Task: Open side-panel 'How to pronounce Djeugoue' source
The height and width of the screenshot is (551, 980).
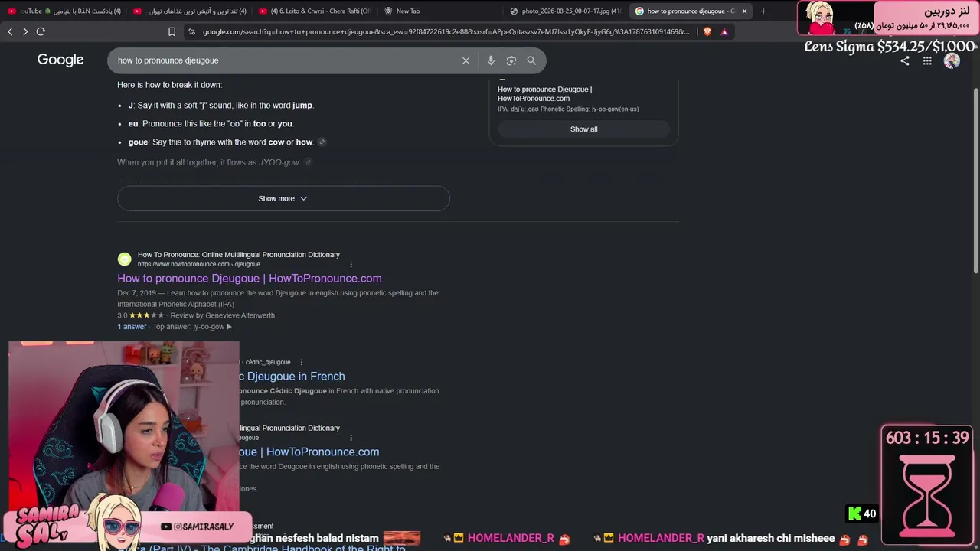Action: 544,94
